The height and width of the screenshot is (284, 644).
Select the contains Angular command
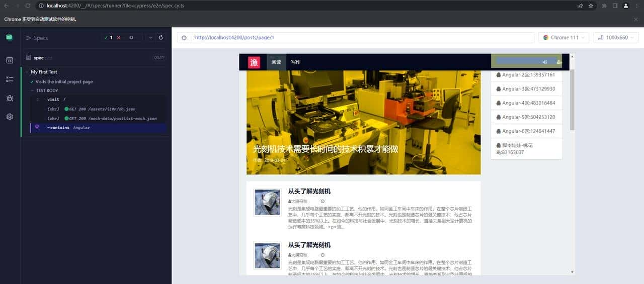point(98,128)
